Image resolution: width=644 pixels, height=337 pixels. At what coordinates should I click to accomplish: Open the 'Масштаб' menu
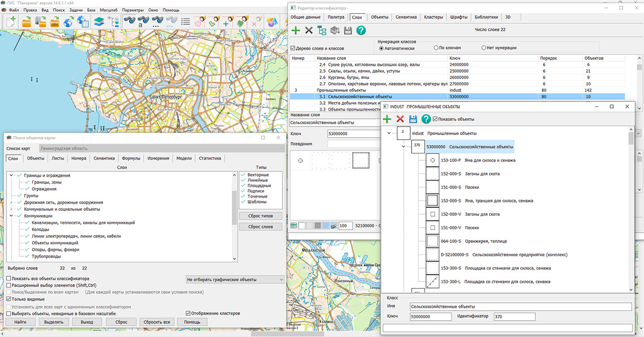click(x=107, y=10)
